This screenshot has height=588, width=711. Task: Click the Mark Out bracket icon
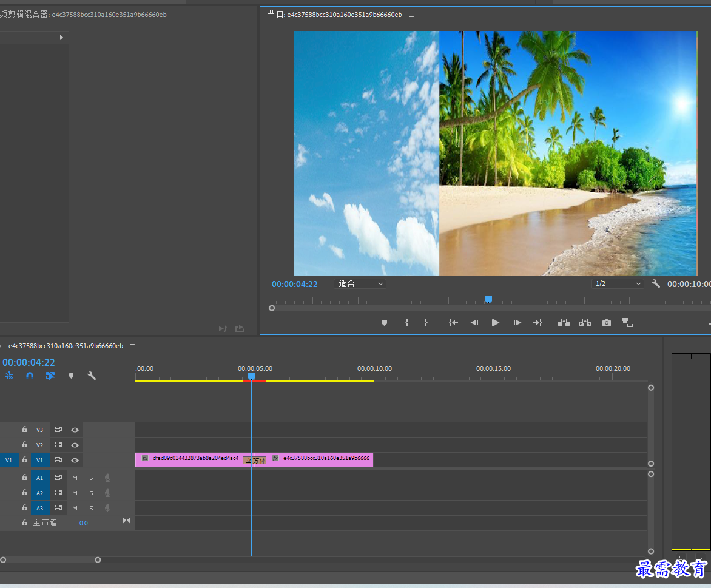pos(426,323)
